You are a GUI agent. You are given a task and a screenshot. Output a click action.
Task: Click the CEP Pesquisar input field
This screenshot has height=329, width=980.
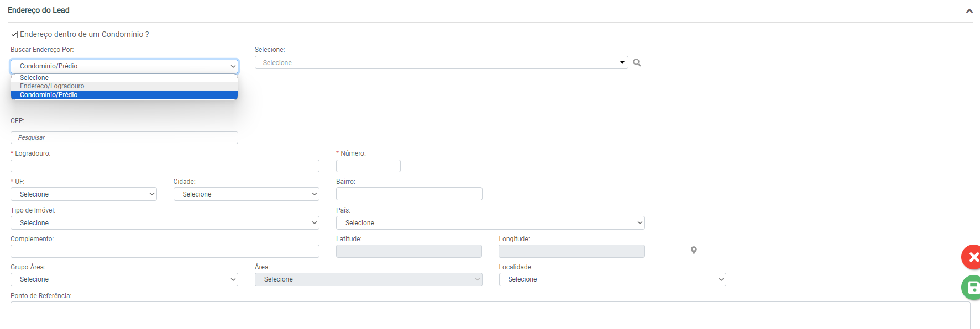tap(124, 138)
